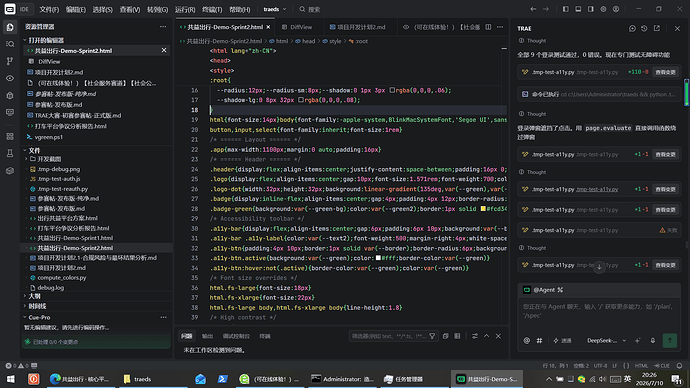Viewport: 690px width, 388px height.
Task: Start a new chat in TRAE panel
Action: (x=632, y=28)
